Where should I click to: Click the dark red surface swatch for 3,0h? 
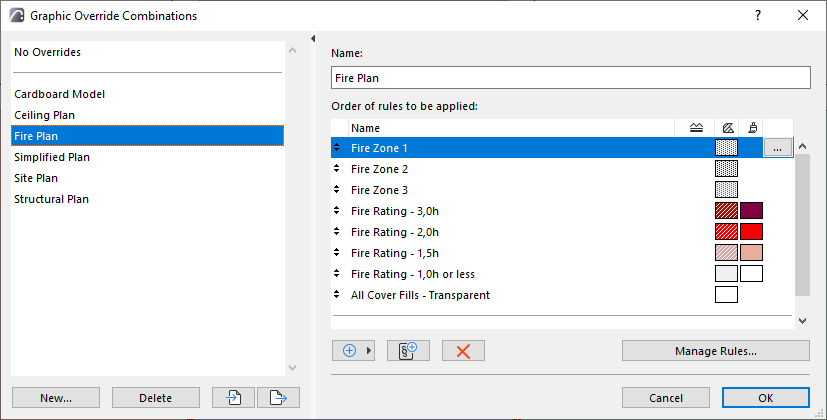click(x=751, y=211)
